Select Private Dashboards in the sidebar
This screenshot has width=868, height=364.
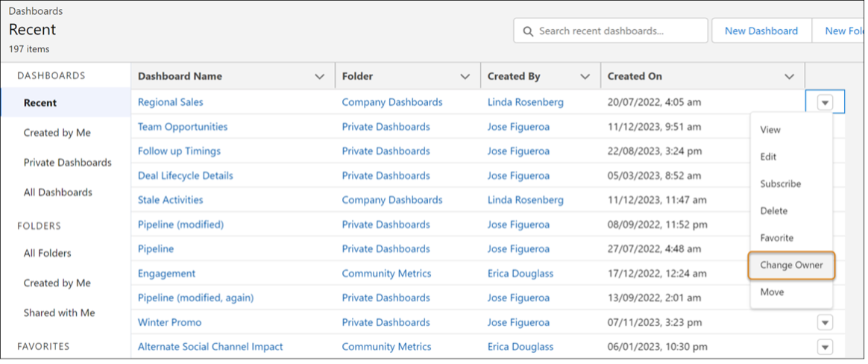coord(67,163)
